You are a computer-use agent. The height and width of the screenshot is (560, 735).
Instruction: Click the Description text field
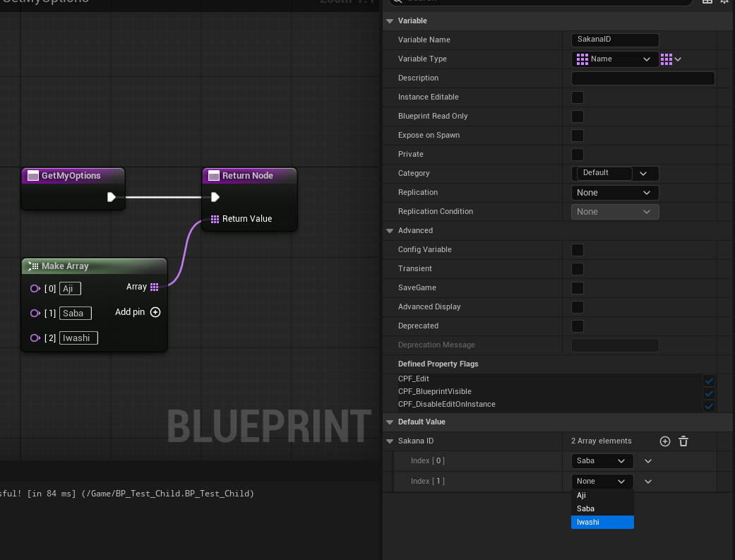[x=643, y=78]
